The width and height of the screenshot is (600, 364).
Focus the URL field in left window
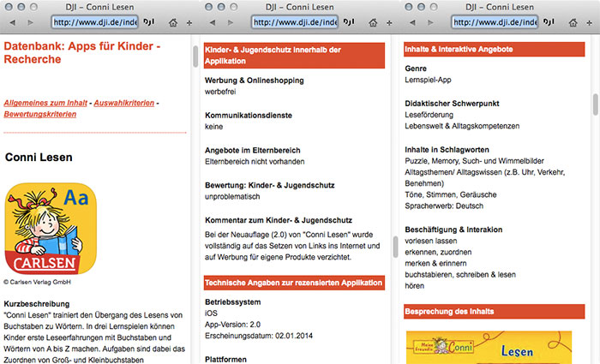tap(95, 22)
